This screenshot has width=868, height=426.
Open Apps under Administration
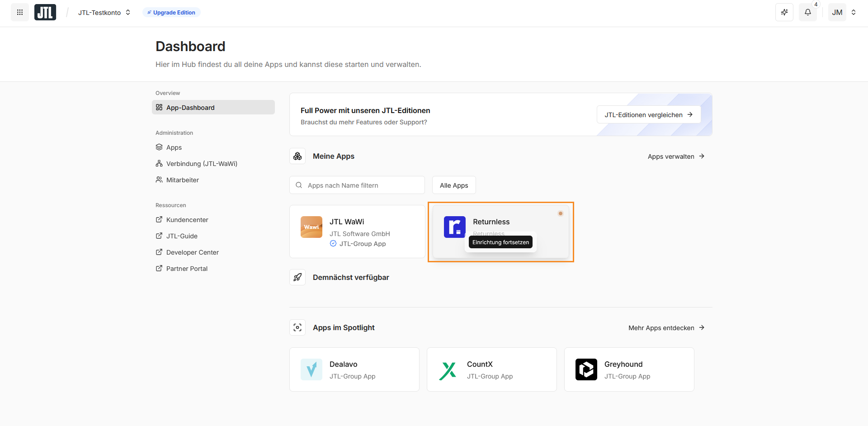pos(174,147)
